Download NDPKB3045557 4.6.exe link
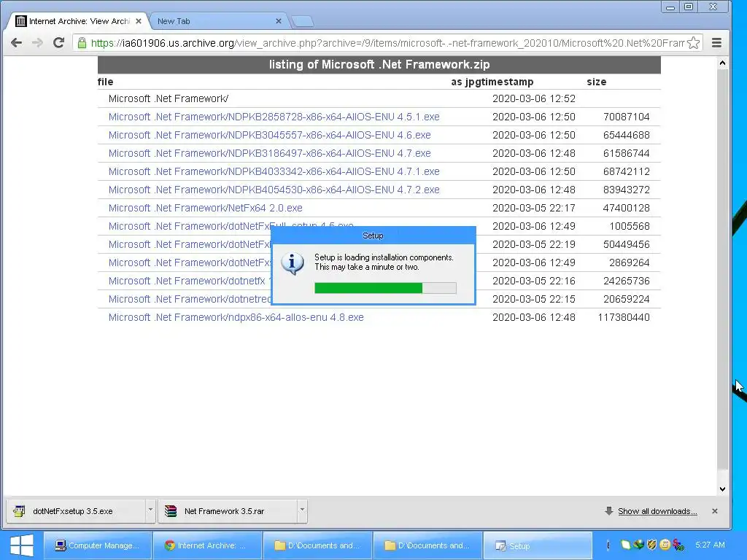This screenshot has height=560, width=747. coord(270,135)
